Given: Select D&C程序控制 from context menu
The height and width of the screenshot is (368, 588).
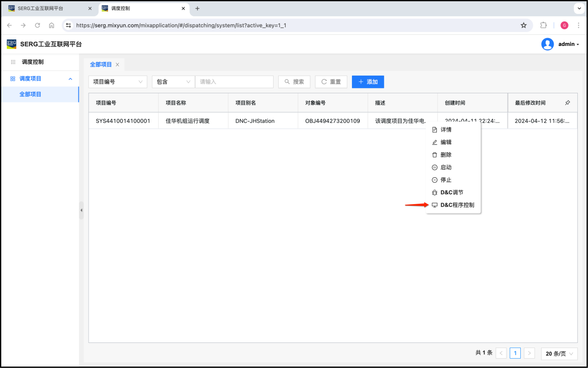Looking at the screenshot, I should (x=457, y=205).
